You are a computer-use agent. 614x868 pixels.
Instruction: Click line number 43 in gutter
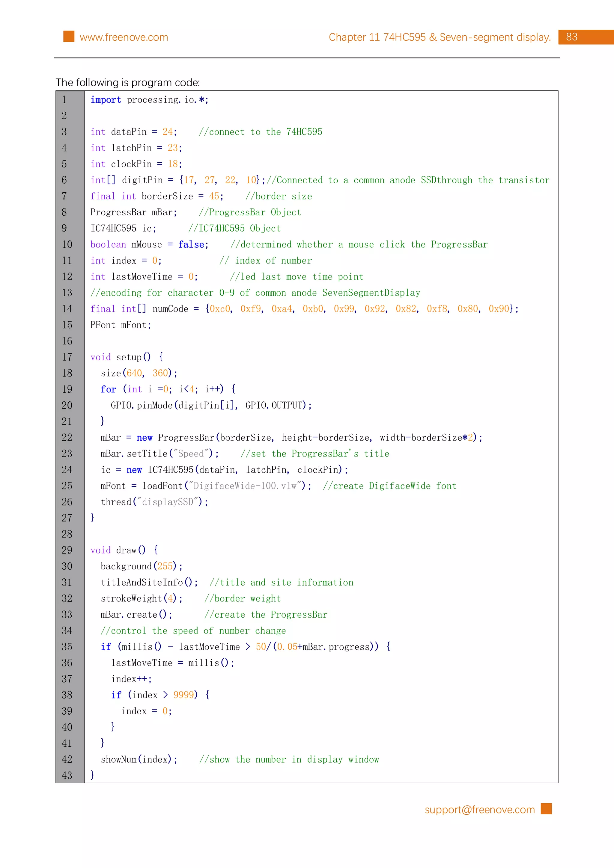tap(67, 775)
